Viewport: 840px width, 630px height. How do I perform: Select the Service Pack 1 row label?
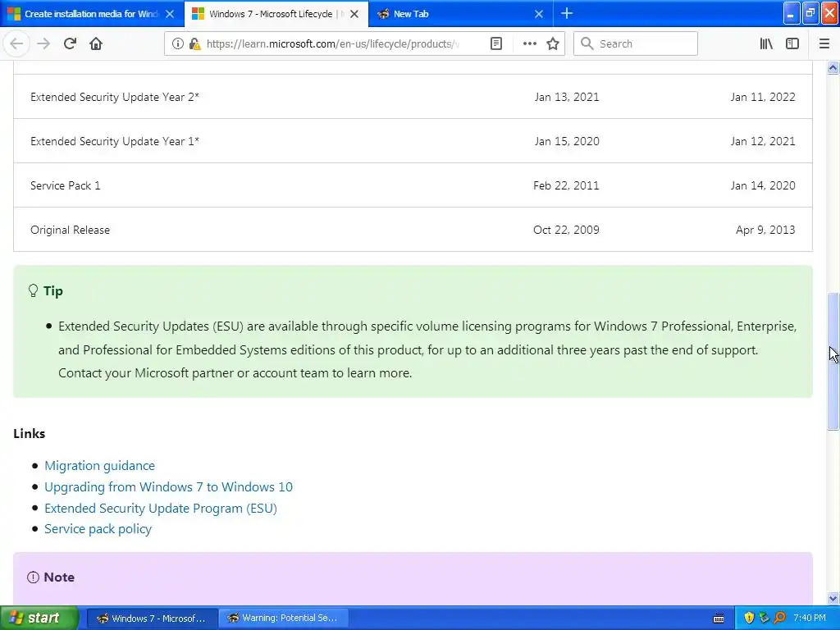(x=66, y=186)
